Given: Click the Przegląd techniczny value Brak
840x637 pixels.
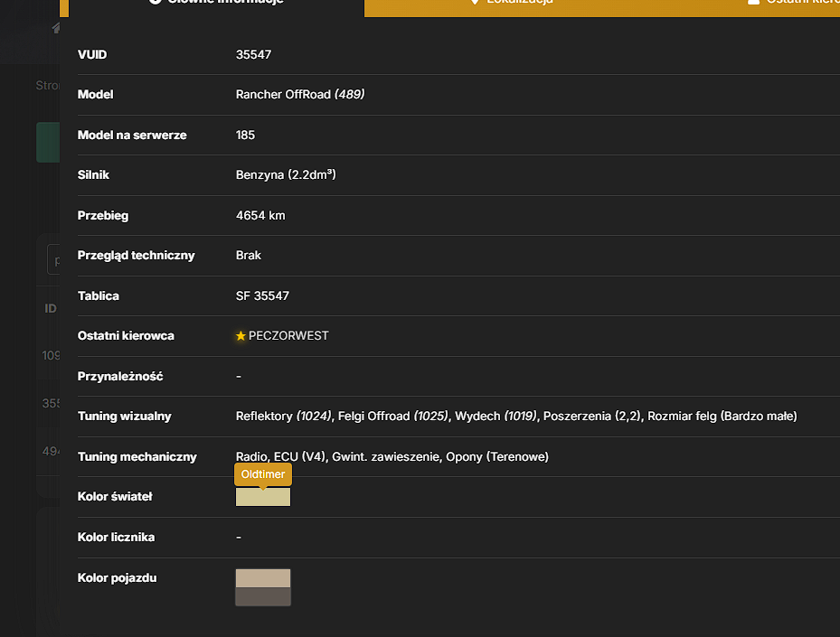Looking at the screenshot, I should coord(248,256).
